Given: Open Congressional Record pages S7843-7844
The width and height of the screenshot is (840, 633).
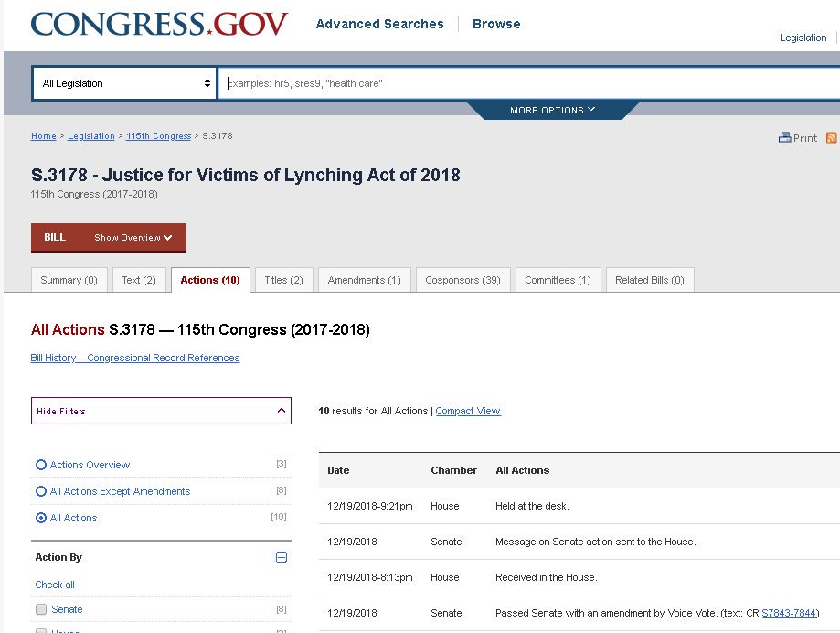Looking at the screenshot, I should click(x=789, y=613).
